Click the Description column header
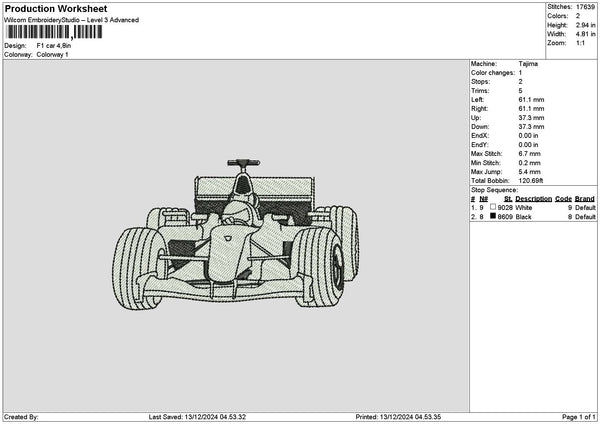 533,198
